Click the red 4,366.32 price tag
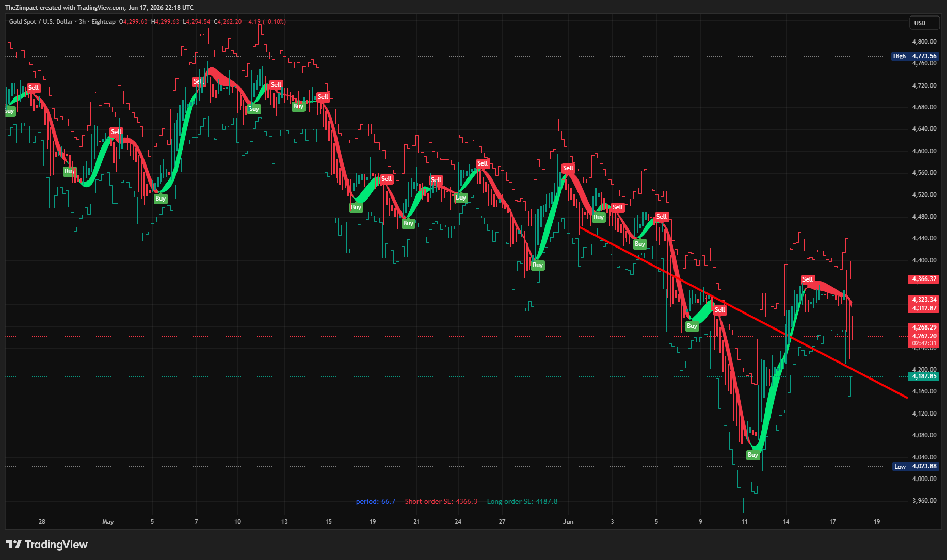Image resolution: width=947 pixels, height=560 pixels. click(924, 279)
